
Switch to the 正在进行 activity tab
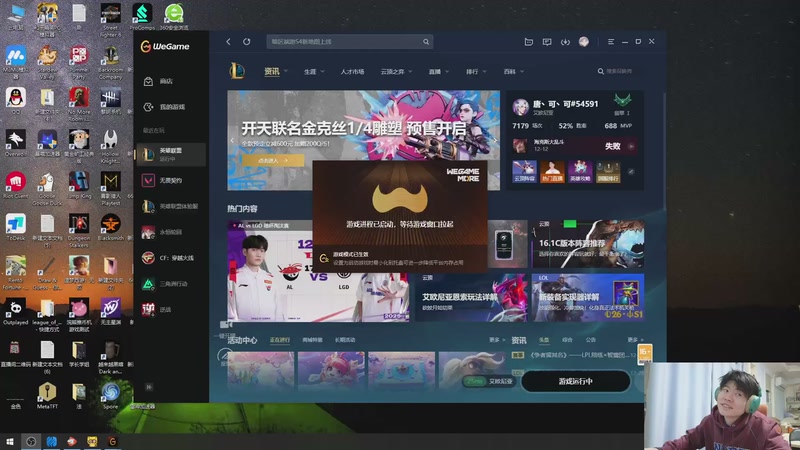[280, 340]
